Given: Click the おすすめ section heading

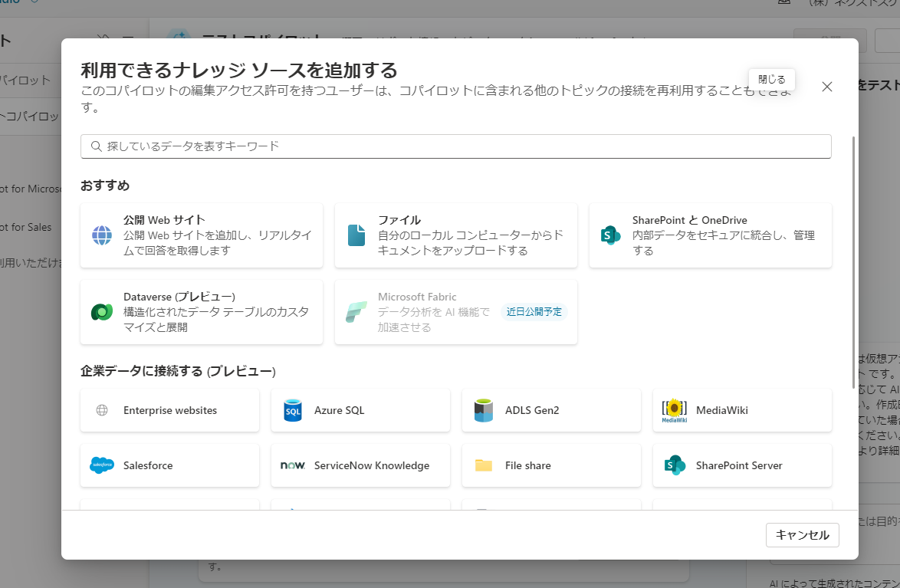Looking at the screenshot, I should (x=105, y=186).
